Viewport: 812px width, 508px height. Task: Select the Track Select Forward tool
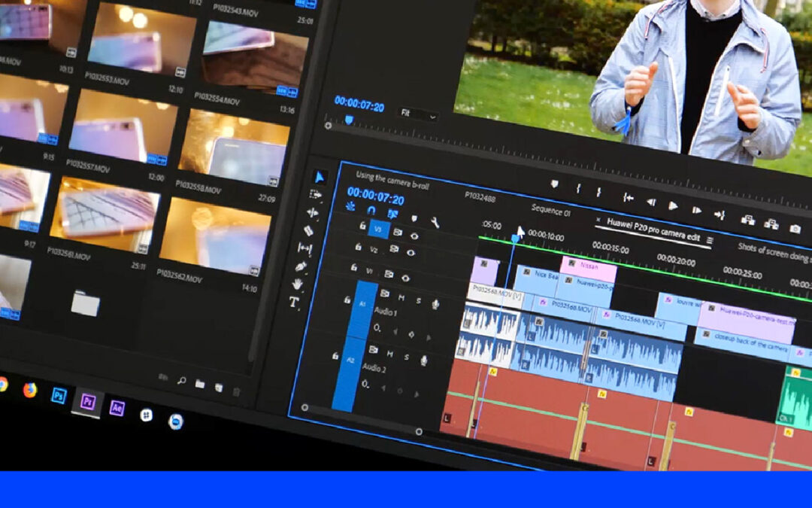315,194
